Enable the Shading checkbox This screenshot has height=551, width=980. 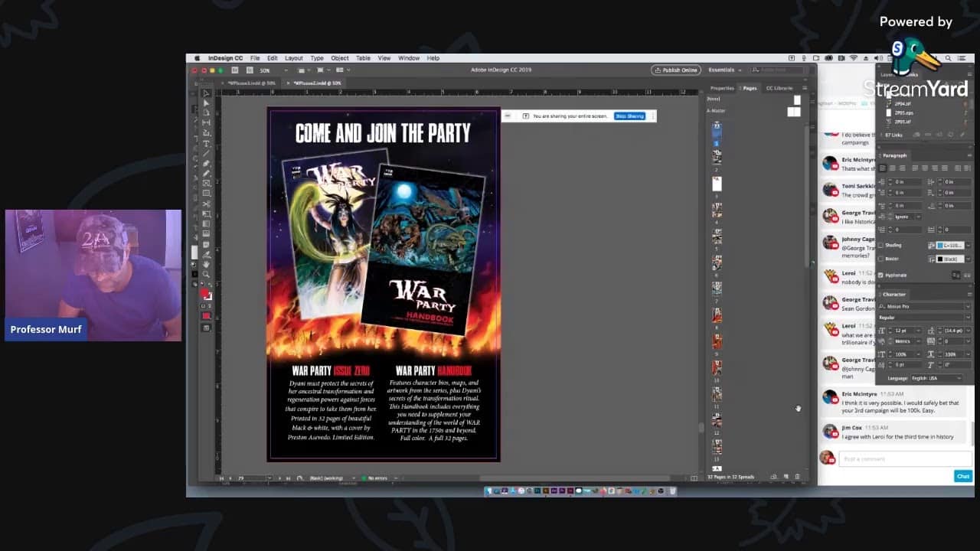click(x=880, y=246)
